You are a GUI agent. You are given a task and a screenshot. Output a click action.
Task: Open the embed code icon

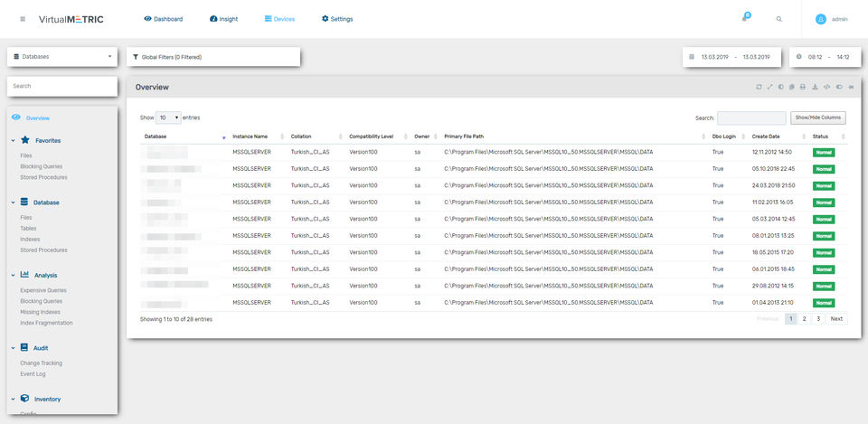[827, 87]
